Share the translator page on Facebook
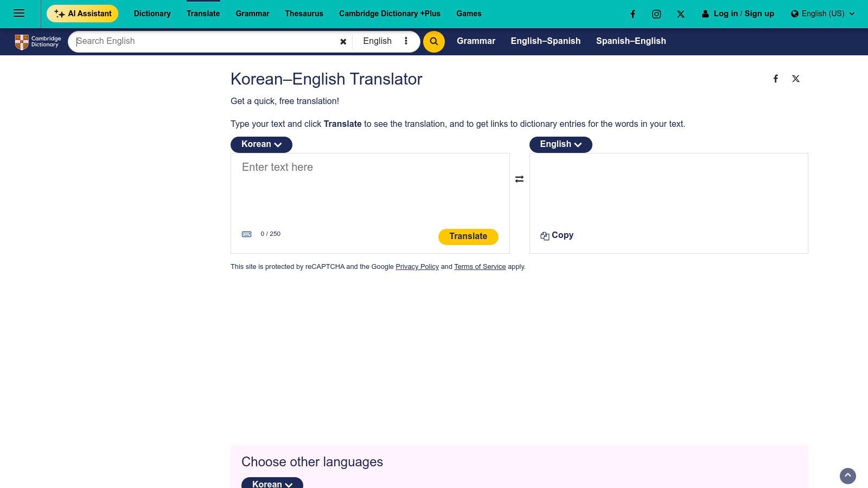This screenshot has width=868, height=488. tap(776, 78)
